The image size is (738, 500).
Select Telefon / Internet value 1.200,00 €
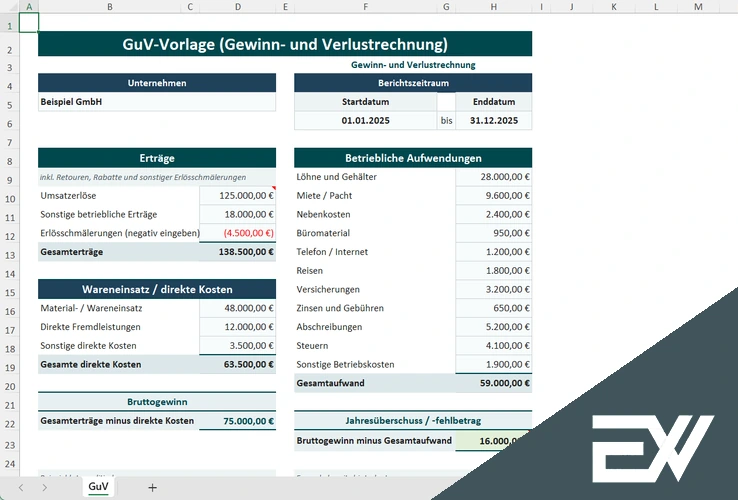494,252
